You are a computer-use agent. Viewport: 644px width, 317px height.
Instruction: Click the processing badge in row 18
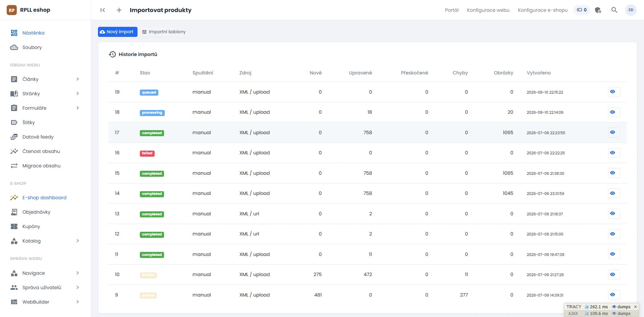coord(152,113)
